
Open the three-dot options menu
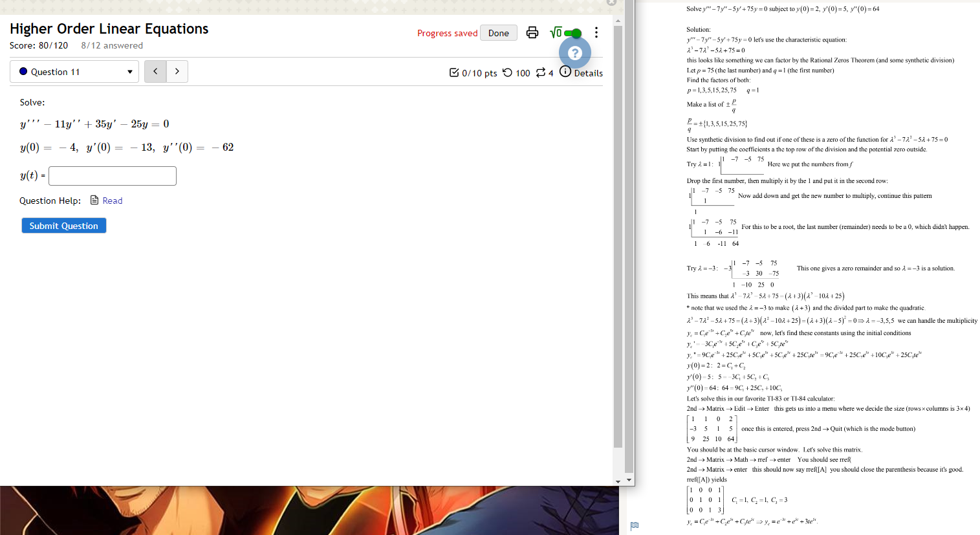point(596,32)
